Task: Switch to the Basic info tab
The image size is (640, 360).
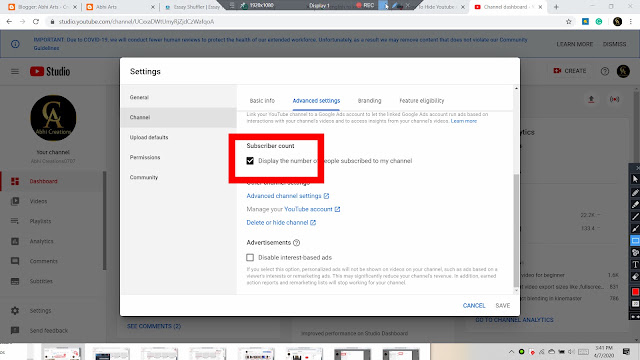Action: (x=262, y=101)
